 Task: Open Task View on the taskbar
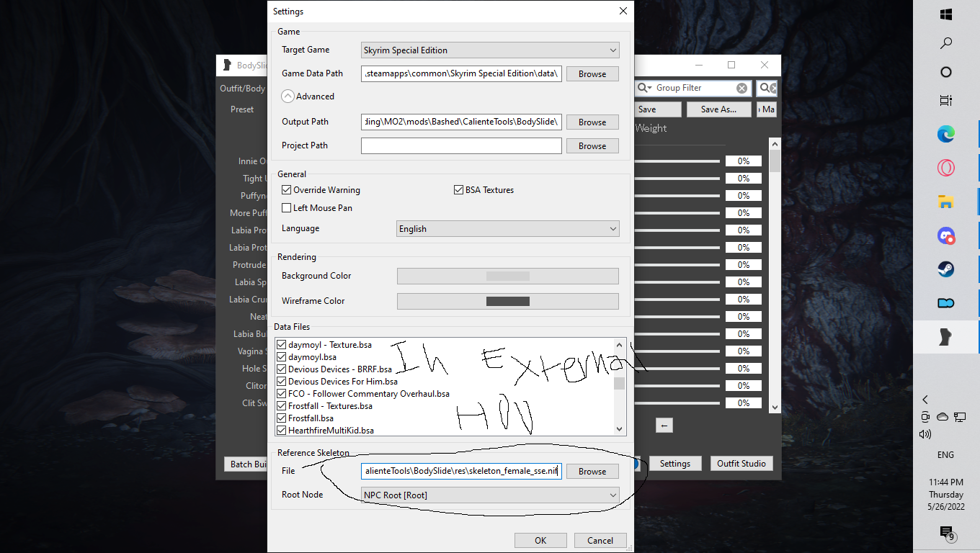946,101
